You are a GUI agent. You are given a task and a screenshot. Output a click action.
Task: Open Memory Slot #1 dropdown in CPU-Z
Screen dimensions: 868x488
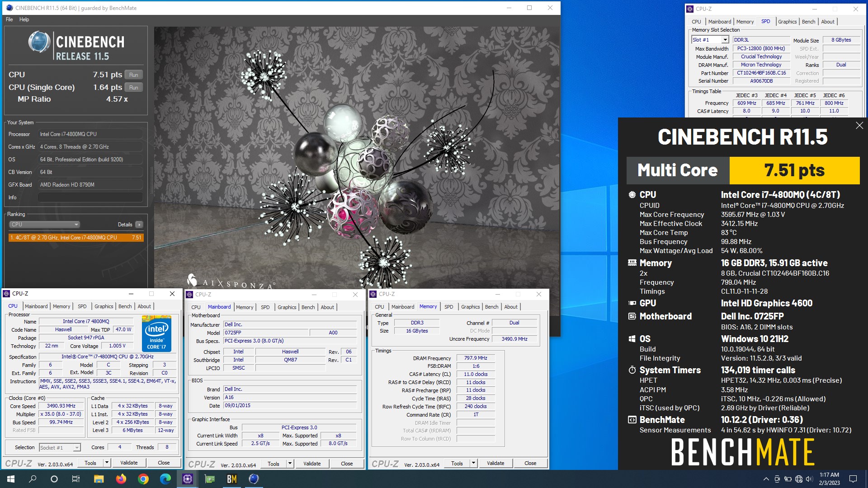710,40
